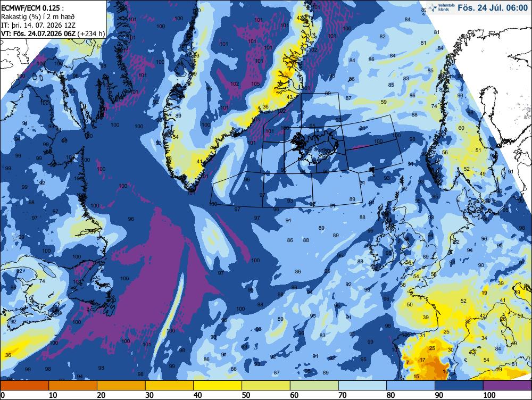Pick the 30–40 legend color swatch
The width and height of the screenshot is (532, 400).
pos(169,386)
